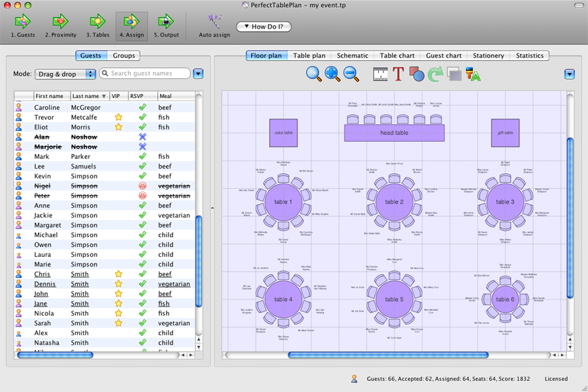Open the blue dropdown beside guest search
This screenshot has height=392, width=588.
pyautogui.click(x=199, y=74)
